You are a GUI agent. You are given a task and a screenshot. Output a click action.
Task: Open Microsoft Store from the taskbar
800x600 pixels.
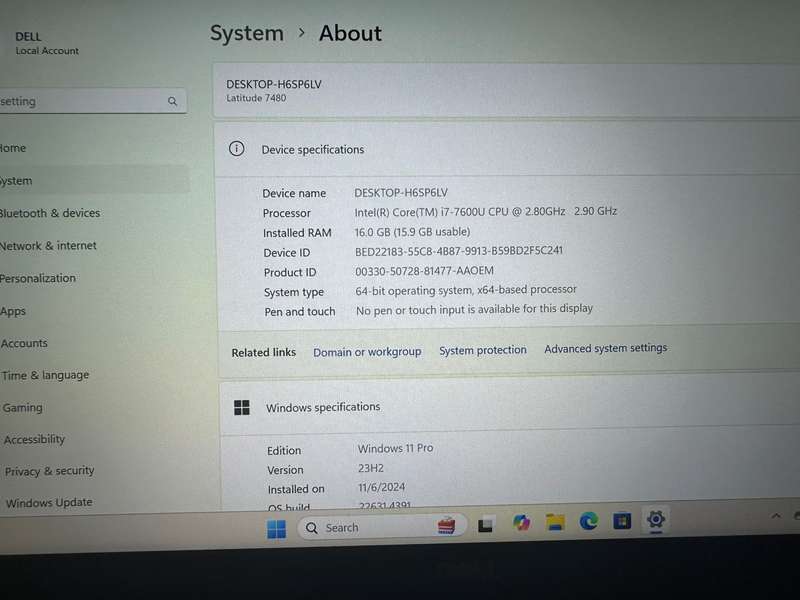click(622, 521)
